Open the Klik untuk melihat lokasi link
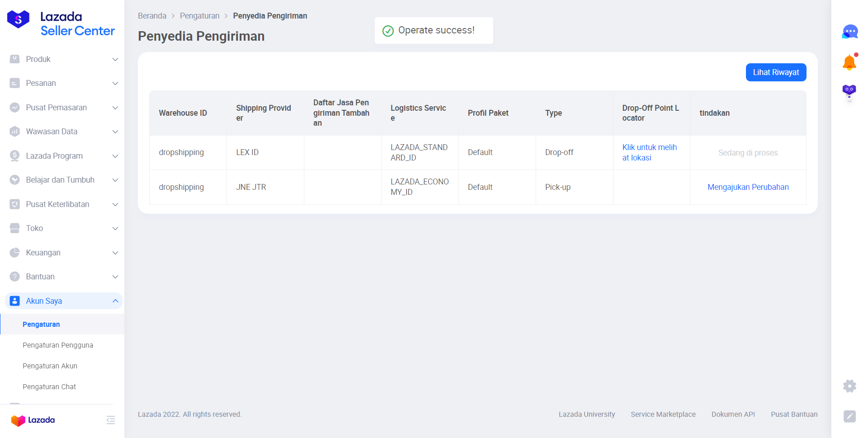868x438 pixels. (649, 152)
